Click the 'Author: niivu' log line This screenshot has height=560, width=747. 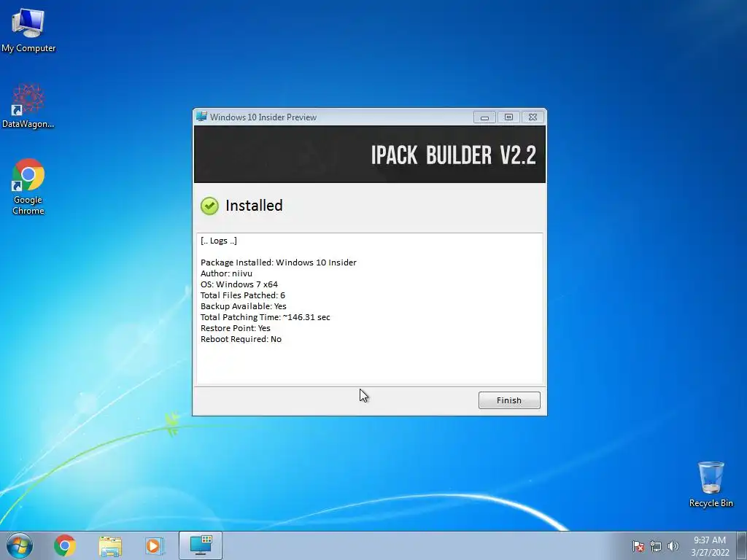(x=226, y=273)
